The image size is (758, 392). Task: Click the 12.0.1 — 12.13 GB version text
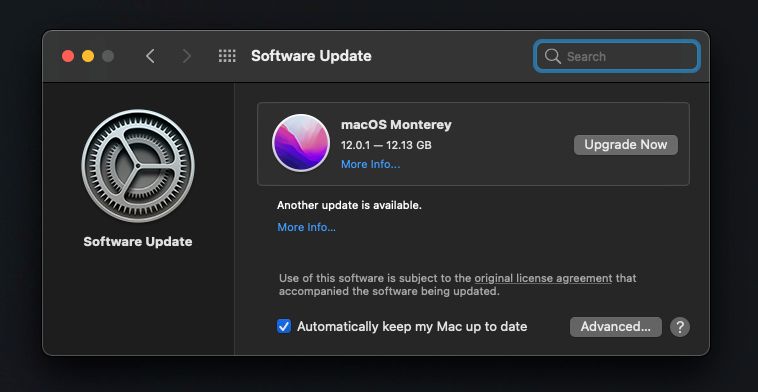pos(386,145)
